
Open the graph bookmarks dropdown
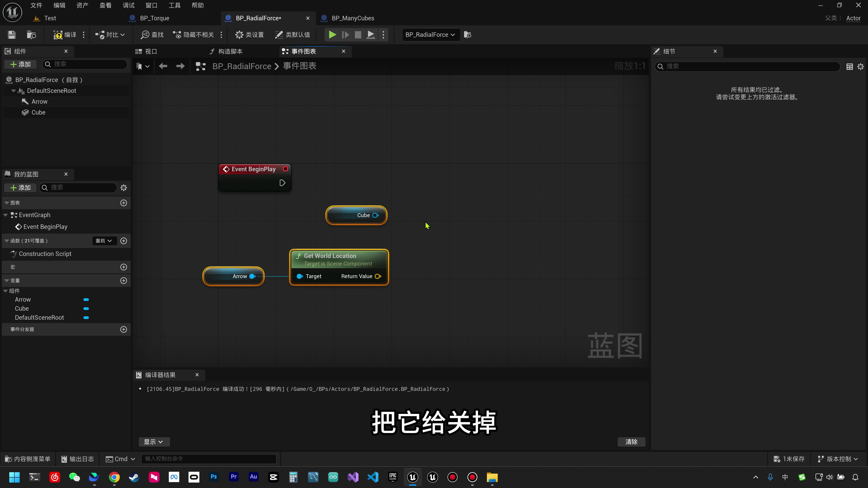pos(143,66)
